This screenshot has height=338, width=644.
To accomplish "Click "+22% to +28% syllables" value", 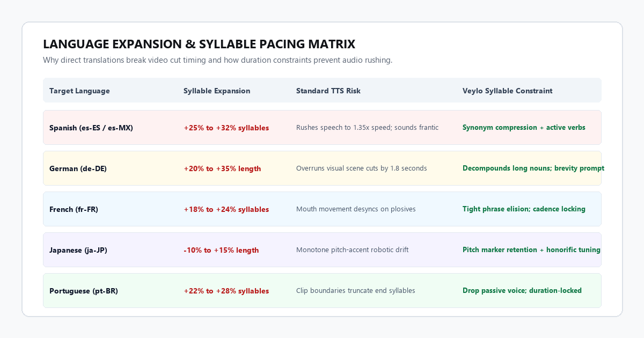I will click(x=226, y=291).
